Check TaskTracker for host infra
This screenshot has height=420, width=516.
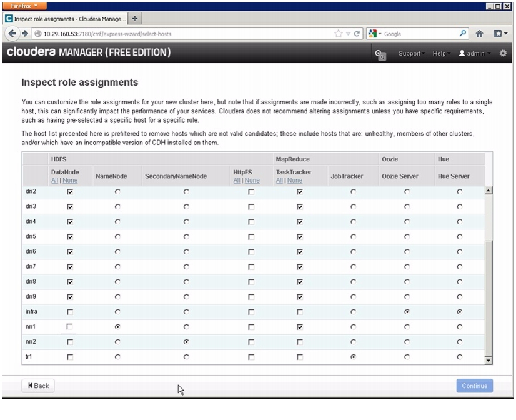coord(299,312)
